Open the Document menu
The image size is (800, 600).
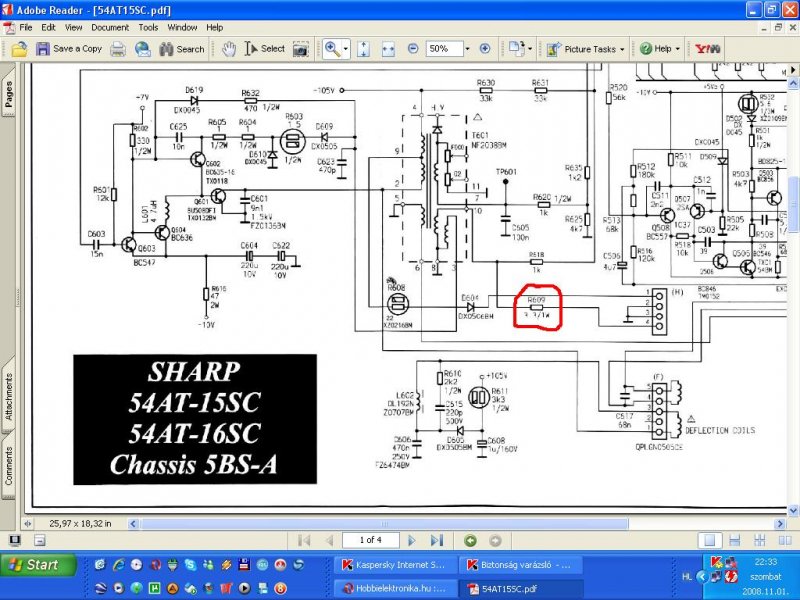tap(110, 28)
